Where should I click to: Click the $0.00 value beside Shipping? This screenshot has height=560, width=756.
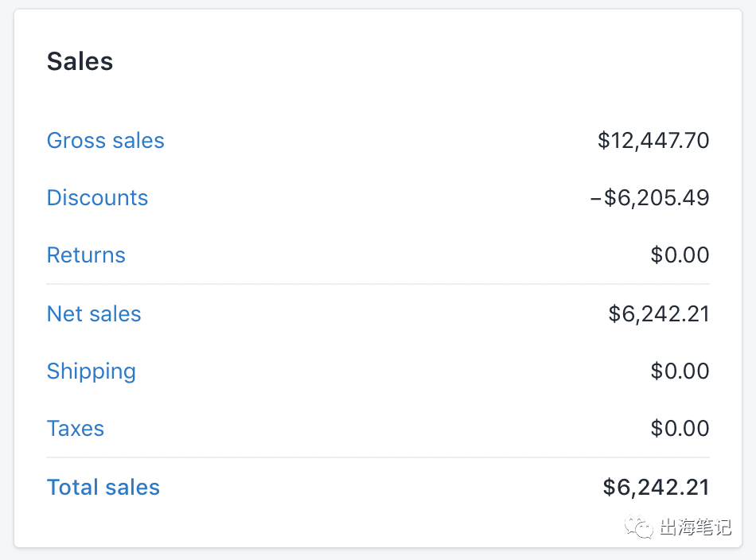(x=680, y=371)
